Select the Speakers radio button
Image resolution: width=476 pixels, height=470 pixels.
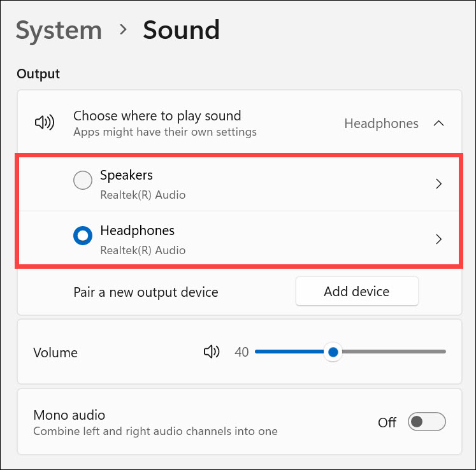tap(83, 181)
